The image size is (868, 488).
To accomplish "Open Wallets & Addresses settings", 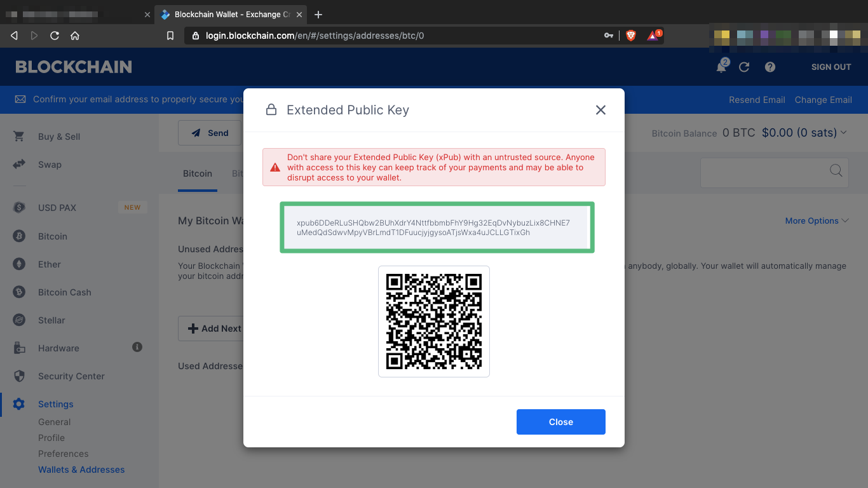I will click(81, 470).
